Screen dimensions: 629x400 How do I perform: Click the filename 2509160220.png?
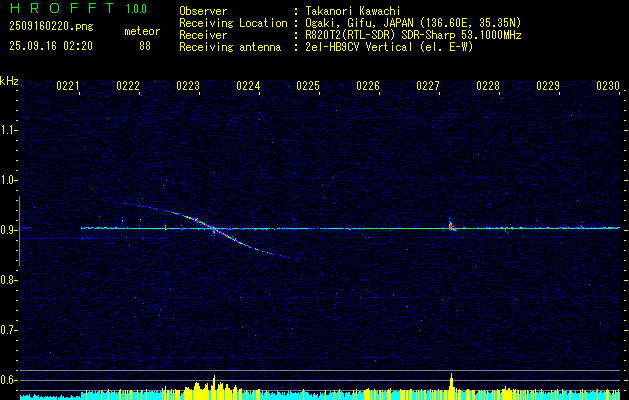[51, 27]
